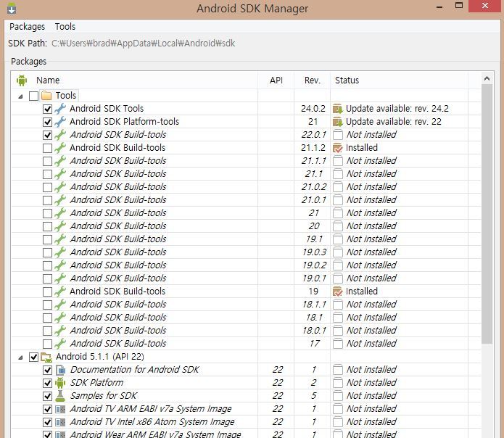Screen dimensions: 504x438
Task: Click Not installed icon for Build-tools 18.1.1
Action: [338, 305]
